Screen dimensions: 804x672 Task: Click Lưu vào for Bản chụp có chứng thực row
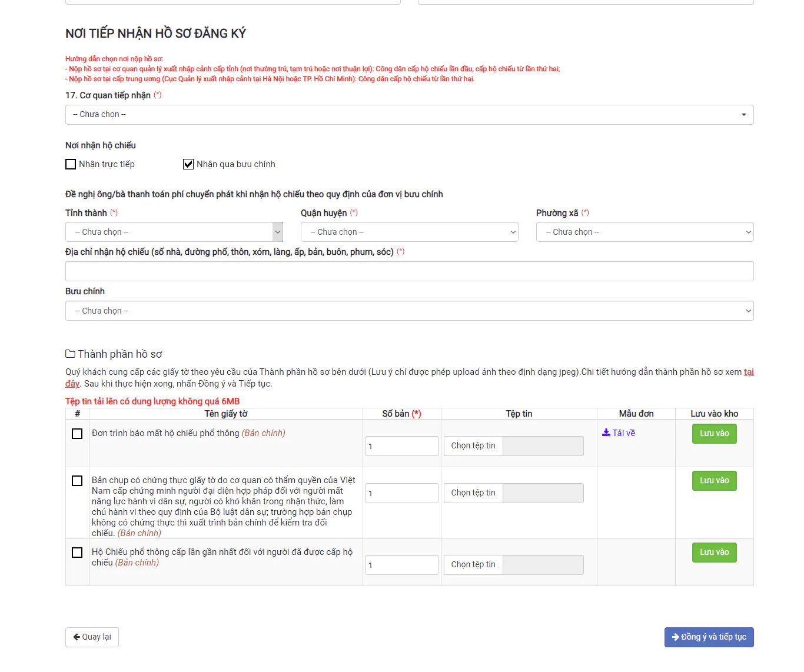[x=715, y=481]
